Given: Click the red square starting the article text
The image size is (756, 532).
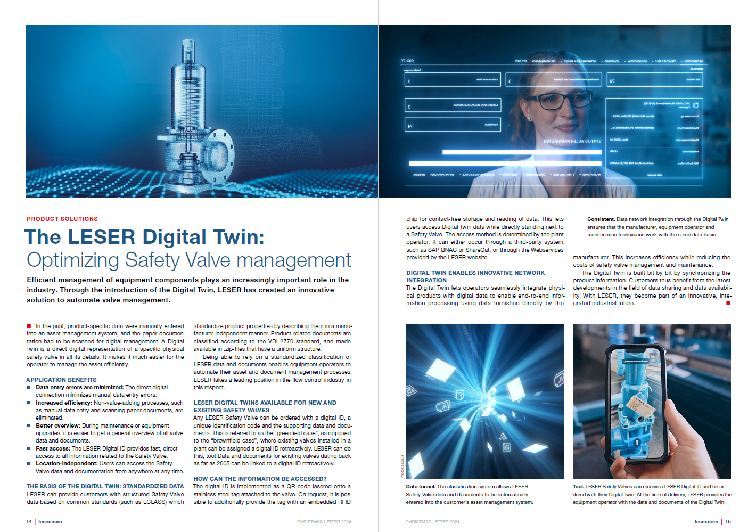Looking at the screenshot, I should pos(29,326).
